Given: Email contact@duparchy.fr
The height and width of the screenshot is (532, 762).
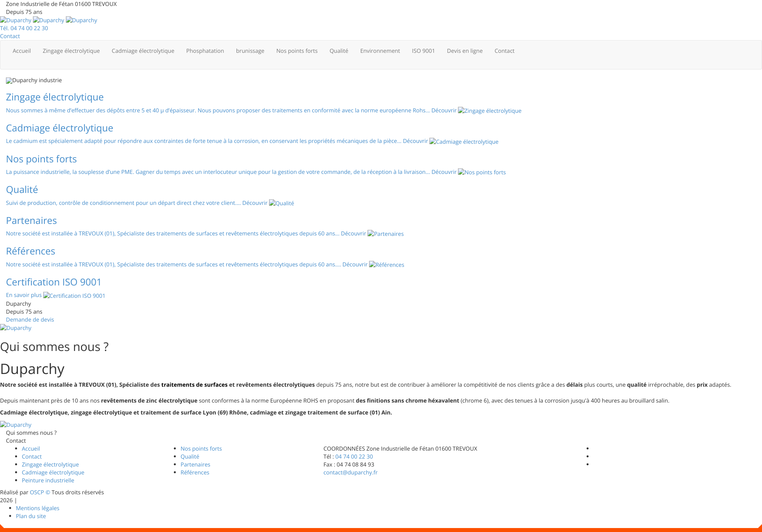Looking at the screenshot, I should tap(350, 472).
